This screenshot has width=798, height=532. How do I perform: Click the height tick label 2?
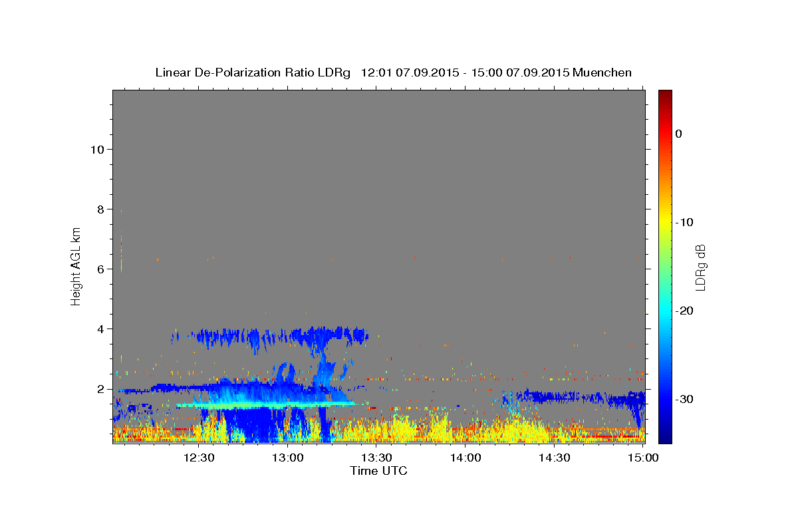100,388
